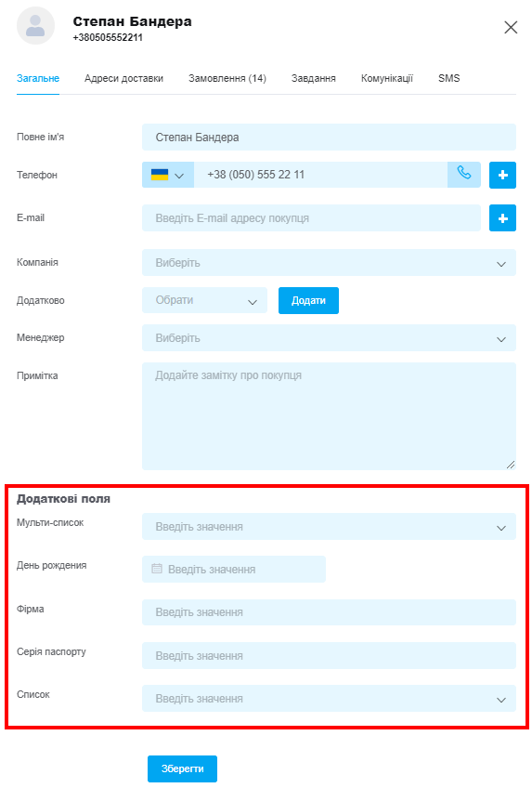This screenshot has height=788, width=532.
Task: Click the Зберегти button
Action: point(182,768)
